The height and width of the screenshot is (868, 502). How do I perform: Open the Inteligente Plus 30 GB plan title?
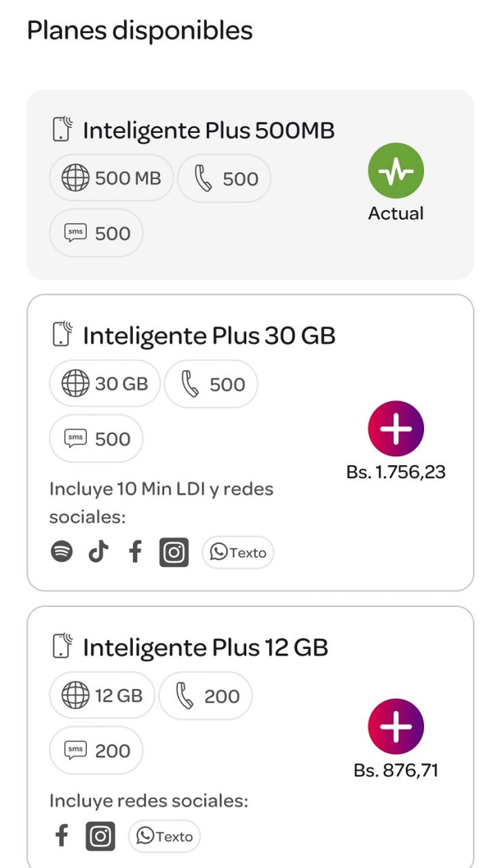point(209,336)
